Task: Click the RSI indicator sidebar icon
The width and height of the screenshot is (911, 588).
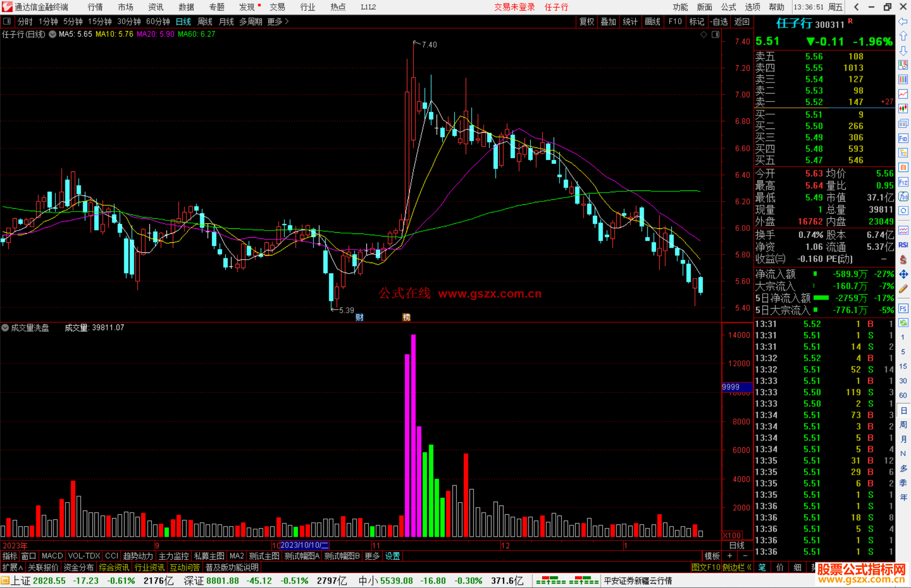Action: (x=903, y=245)
